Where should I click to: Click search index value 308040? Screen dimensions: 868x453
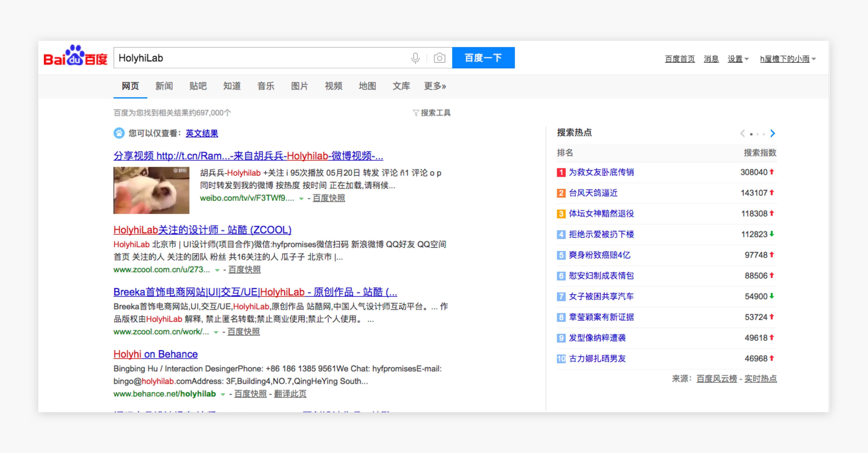(754, 172)
